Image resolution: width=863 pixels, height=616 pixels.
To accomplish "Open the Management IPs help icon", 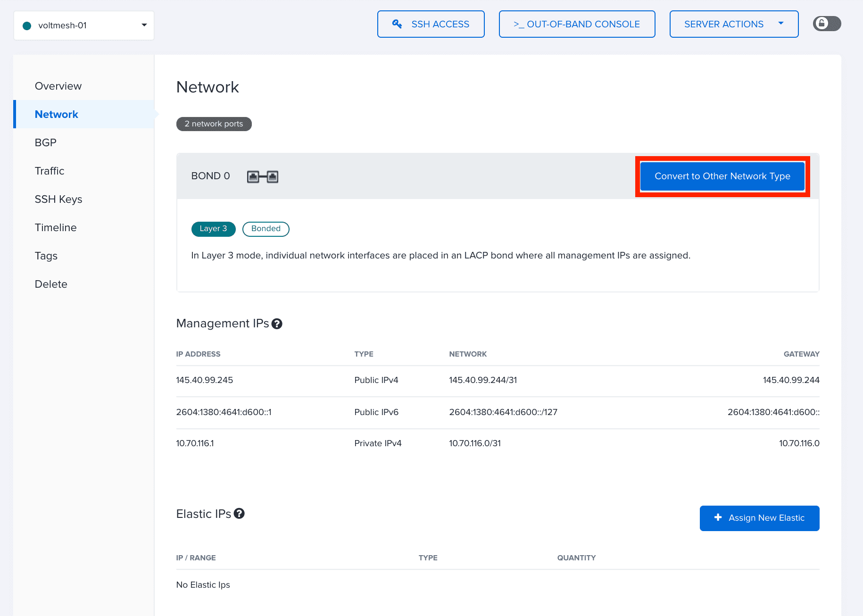I will tap(277, 324).
